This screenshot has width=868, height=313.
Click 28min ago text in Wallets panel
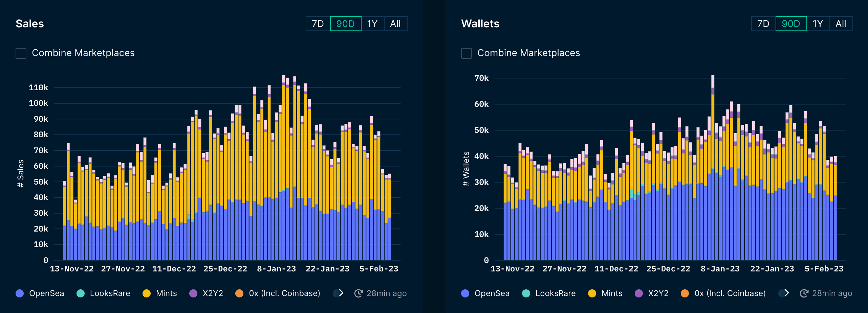pos(832,293)
